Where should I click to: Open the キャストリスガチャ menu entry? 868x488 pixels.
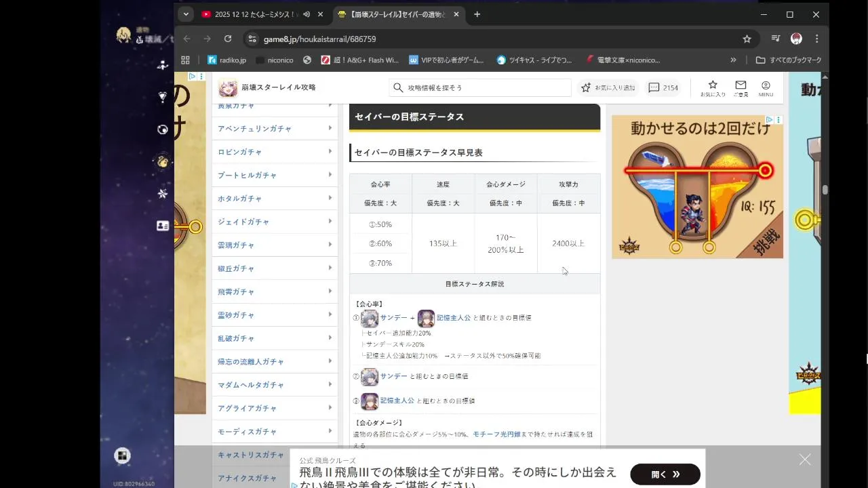(275, 455)
